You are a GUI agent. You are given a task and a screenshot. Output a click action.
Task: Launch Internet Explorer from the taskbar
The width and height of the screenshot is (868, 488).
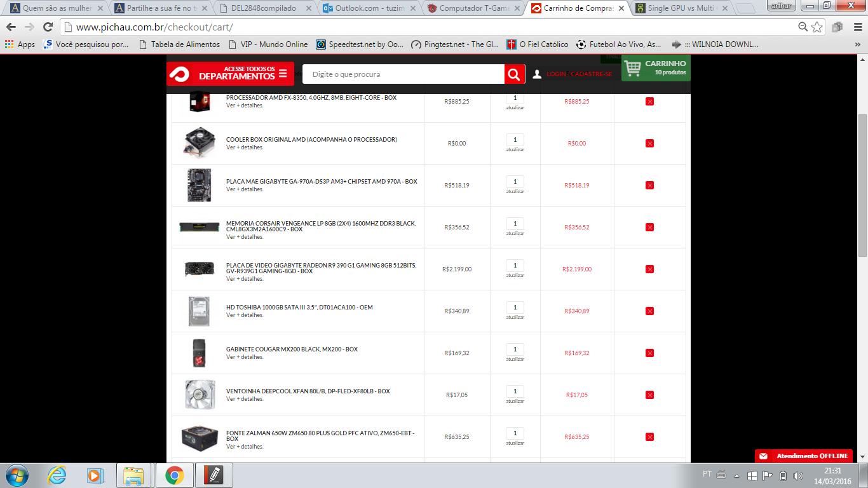pyautogui.click(x=57, y=475)
